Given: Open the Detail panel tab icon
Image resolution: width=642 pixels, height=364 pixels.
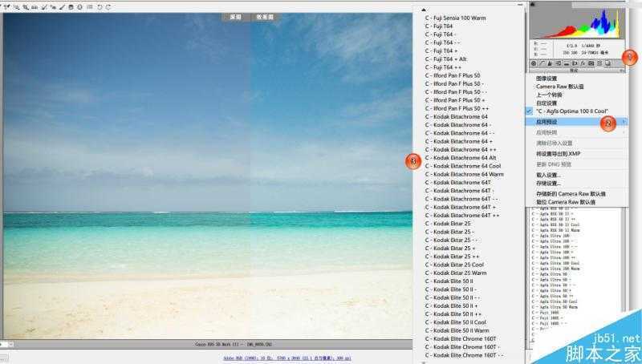Looking at the screenshot, I should pos(550,63).
